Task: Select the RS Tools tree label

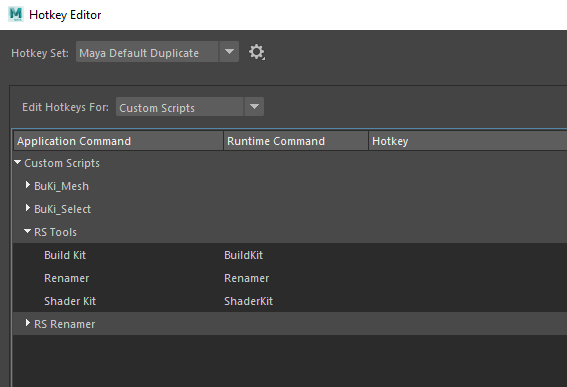Action: (x=55, y=232)
